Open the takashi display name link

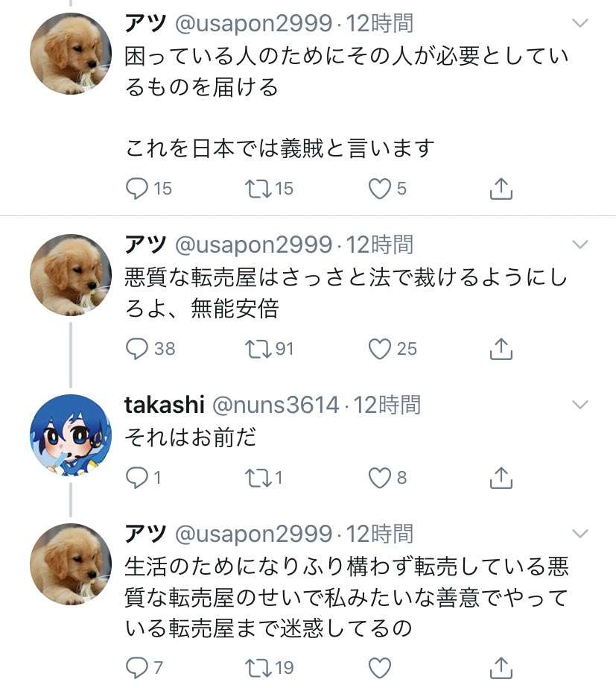[x=164, y=405]
